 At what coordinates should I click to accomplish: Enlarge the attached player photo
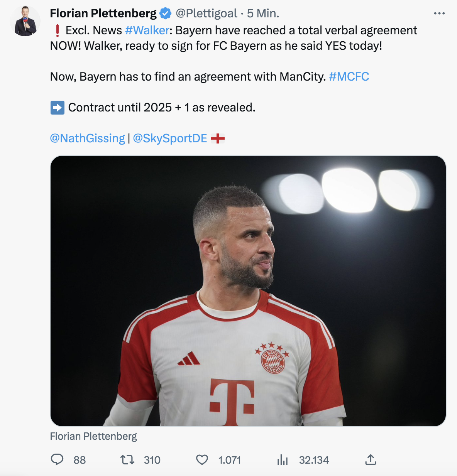pyautogui.click(x=248, y=291)
